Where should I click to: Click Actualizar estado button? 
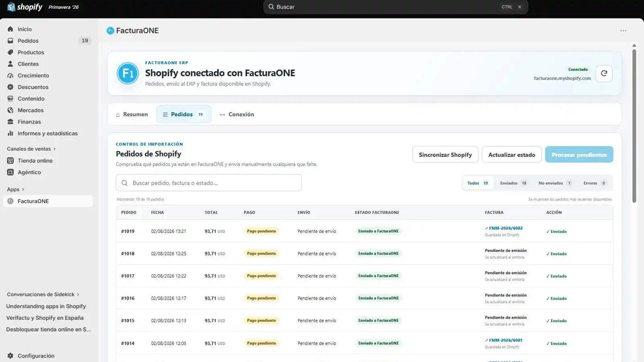(512, 154)
